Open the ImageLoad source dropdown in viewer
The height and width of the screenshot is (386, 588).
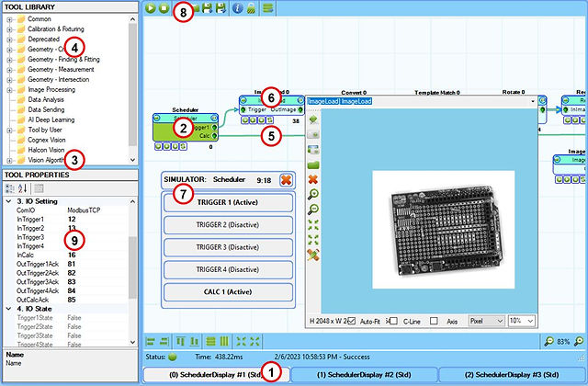pos(533,101)
